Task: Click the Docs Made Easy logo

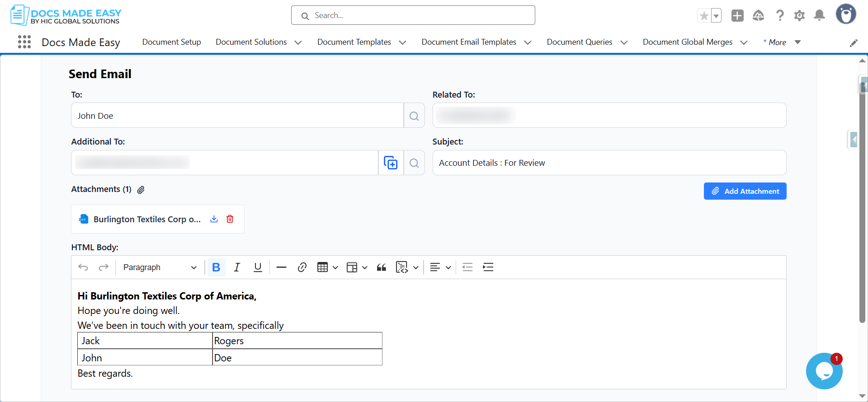Action: click(x=66, y=16)
